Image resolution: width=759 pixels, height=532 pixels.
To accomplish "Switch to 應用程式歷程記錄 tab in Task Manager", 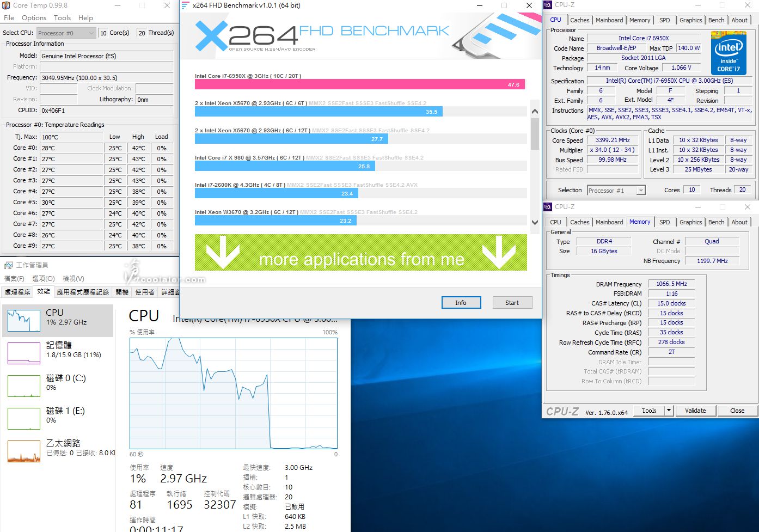I will (83, 292).
